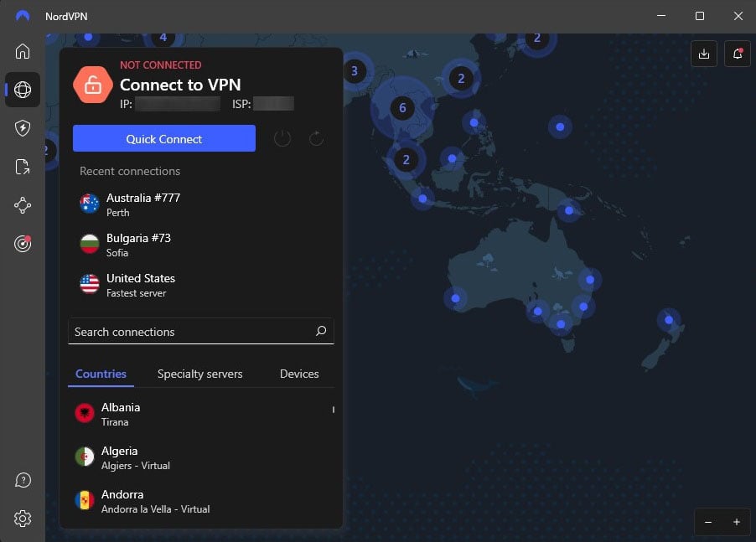The width and height of the screenshot is (756, 542).
Task: Open the Home sidebar icon
Action: [x=23, y=51]
